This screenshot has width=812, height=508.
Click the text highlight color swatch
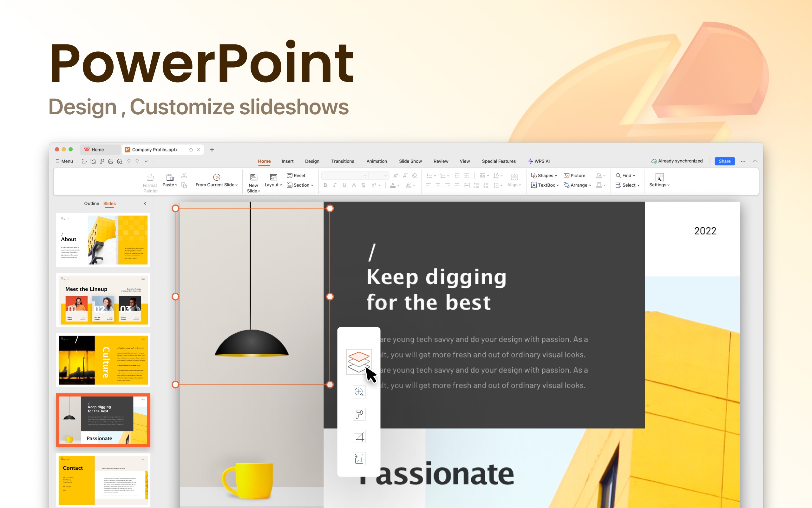[408, 185]
